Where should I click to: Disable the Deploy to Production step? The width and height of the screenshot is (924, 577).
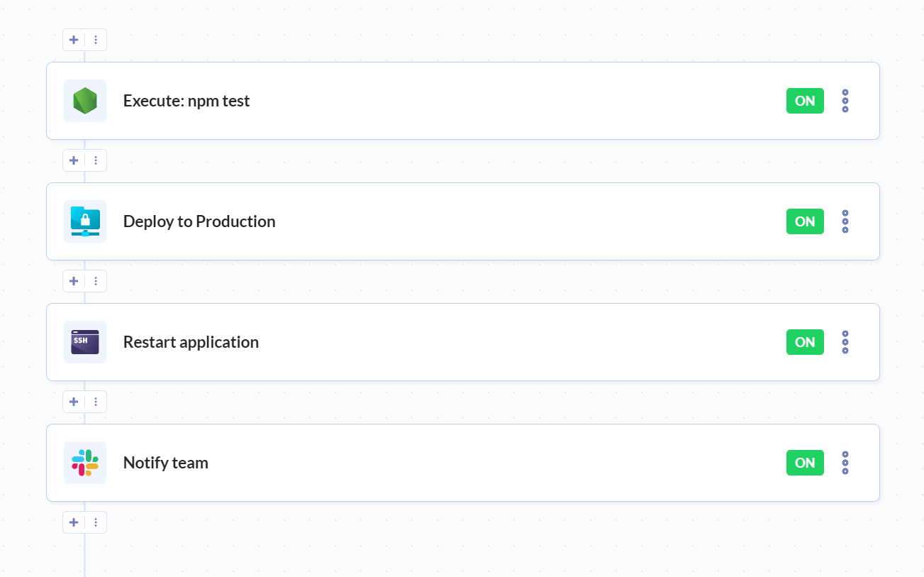coord(805,221)
